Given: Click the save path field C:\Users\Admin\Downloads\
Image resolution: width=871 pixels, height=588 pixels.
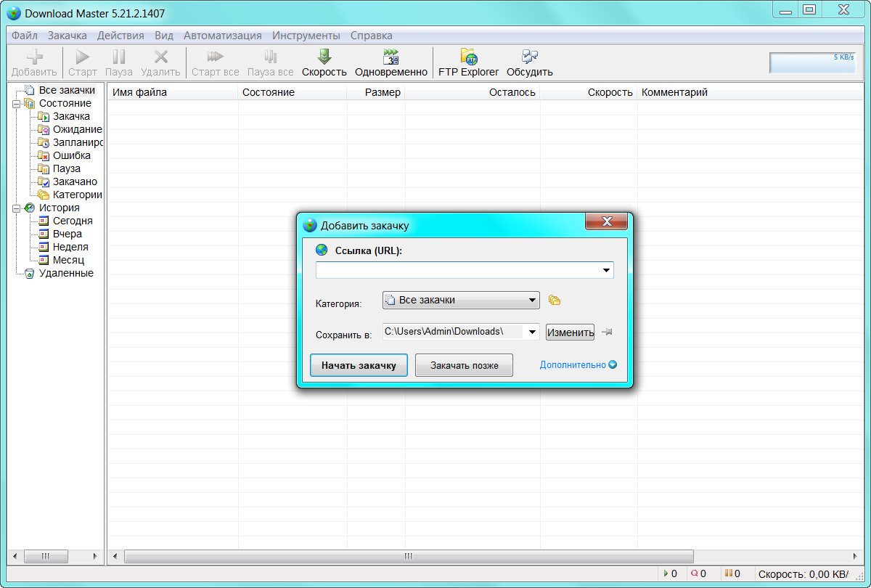Looking at the screenshot, I should (x=454, y=332).
